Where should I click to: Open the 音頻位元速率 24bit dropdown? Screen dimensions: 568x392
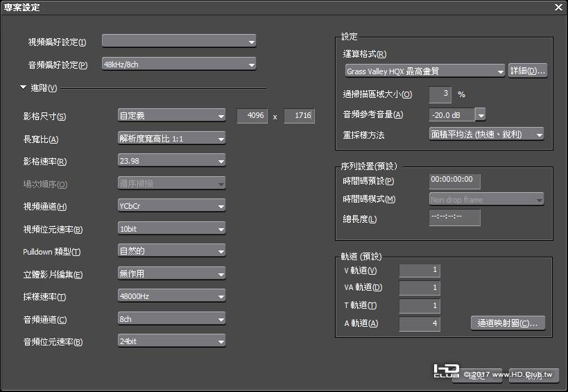(172, 341)
